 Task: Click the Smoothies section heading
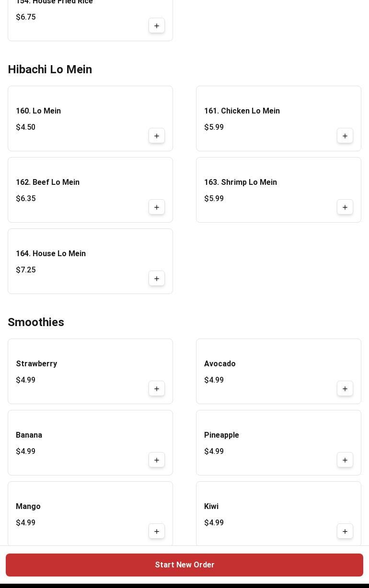pyautogui.click(x=36, y=322)
